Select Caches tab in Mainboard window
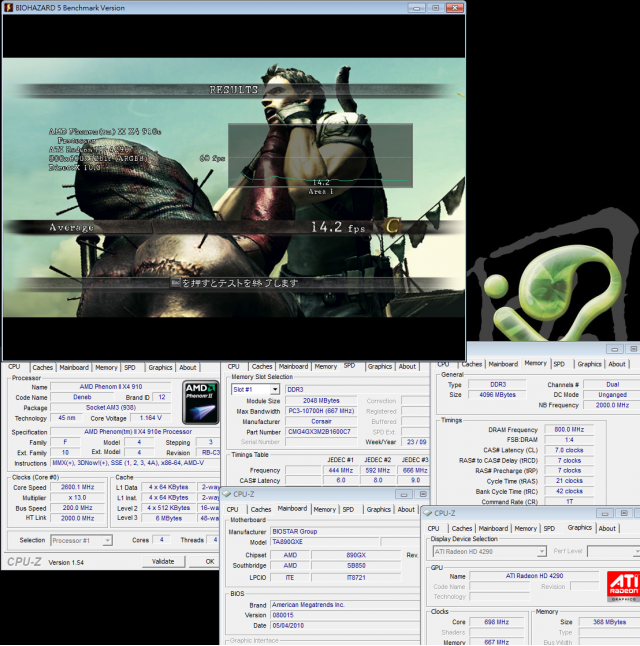 click(261, 510)
